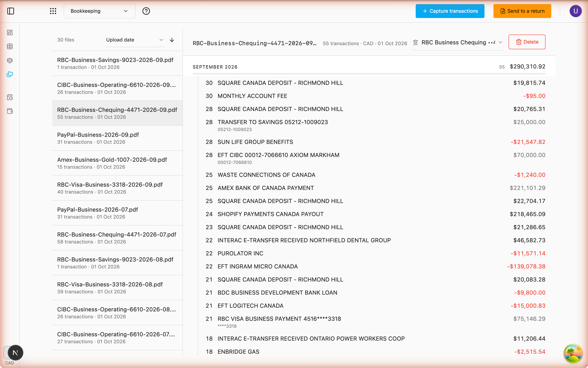Open the files icon in sidebar

(10, 74)
